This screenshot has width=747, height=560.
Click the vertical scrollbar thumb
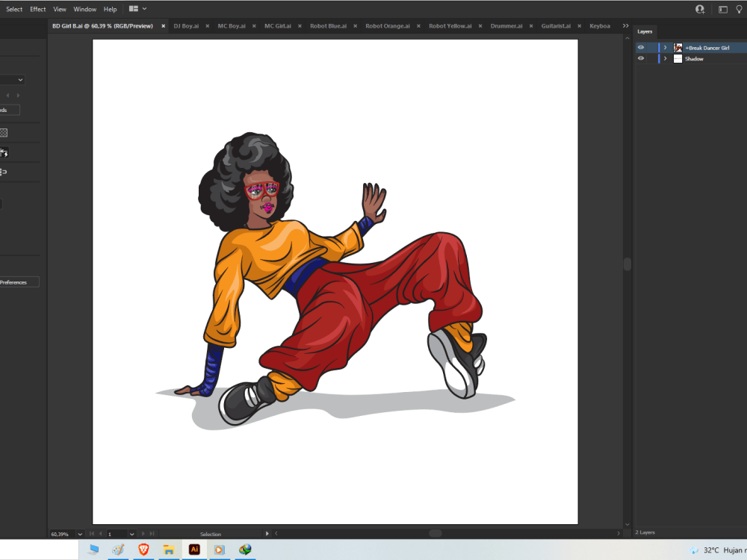coord(627,264)
